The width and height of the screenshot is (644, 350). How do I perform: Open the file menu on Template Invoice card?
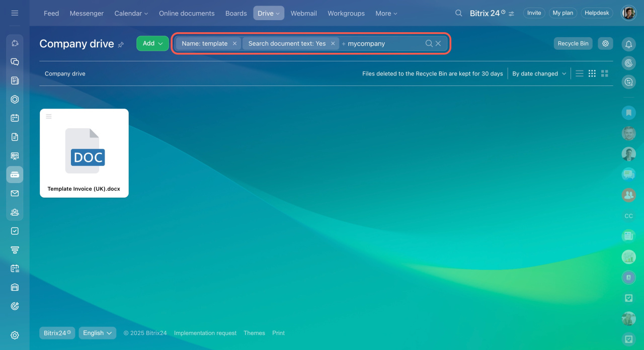[x=49, y=117]
